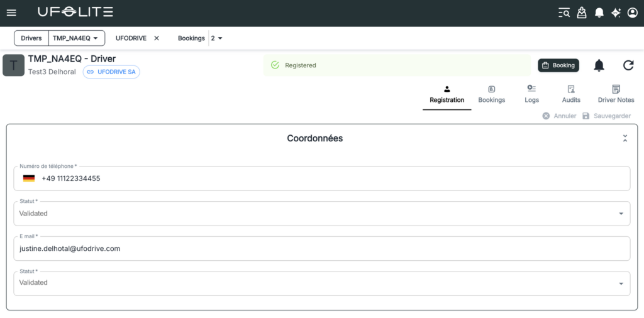Open the Driver Notes tab
644x318 pixels.
(x=616, y=94)
